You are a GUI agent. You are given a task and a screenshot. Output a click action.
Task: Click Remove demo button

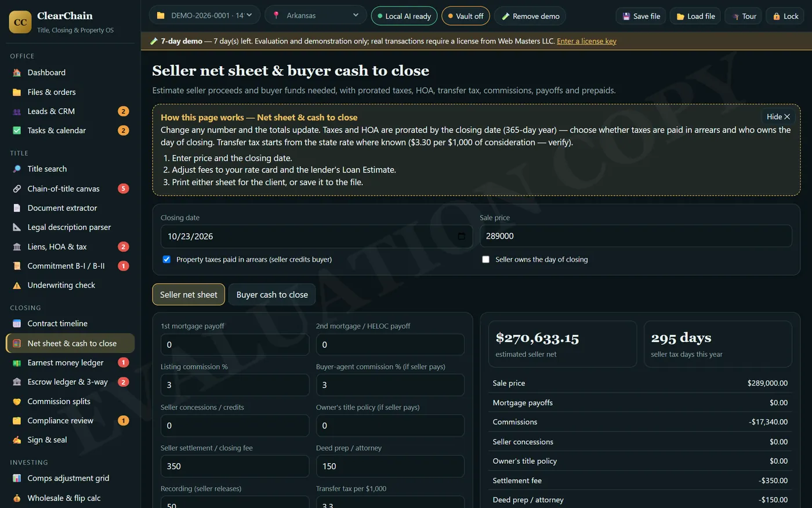[530, 16]
